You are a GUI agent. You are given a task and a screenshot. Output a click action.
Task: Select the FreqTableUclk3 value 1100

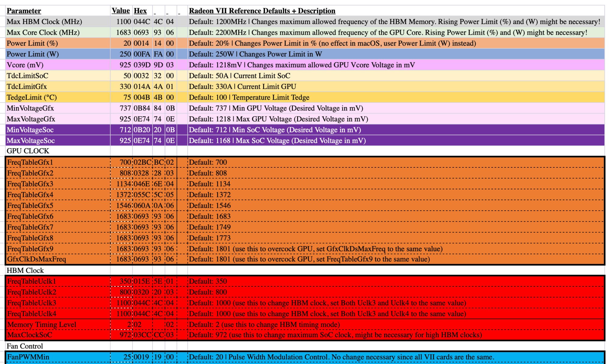point(123,303)
